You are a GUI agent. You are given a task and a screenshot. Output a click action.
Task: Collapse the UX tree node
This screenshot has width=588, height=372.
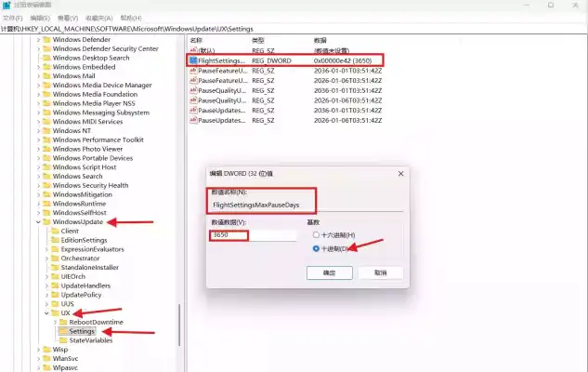coord(46,313)
